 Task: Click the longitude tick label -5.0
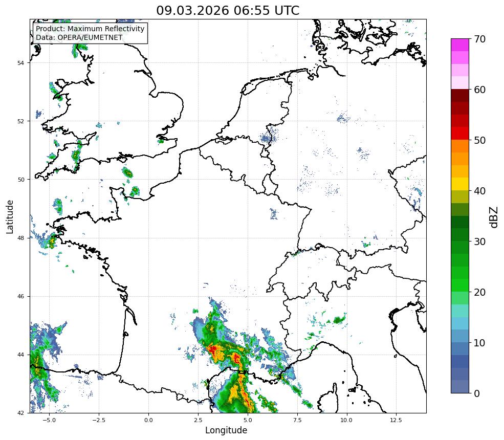click(x=49, y=420)
